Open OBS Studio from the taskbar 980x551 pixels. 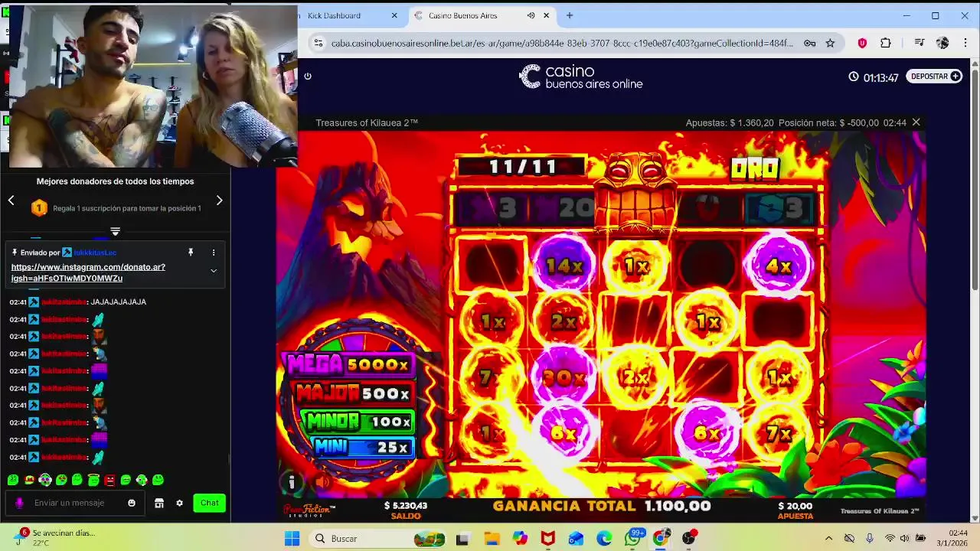(x=690, y=539)
